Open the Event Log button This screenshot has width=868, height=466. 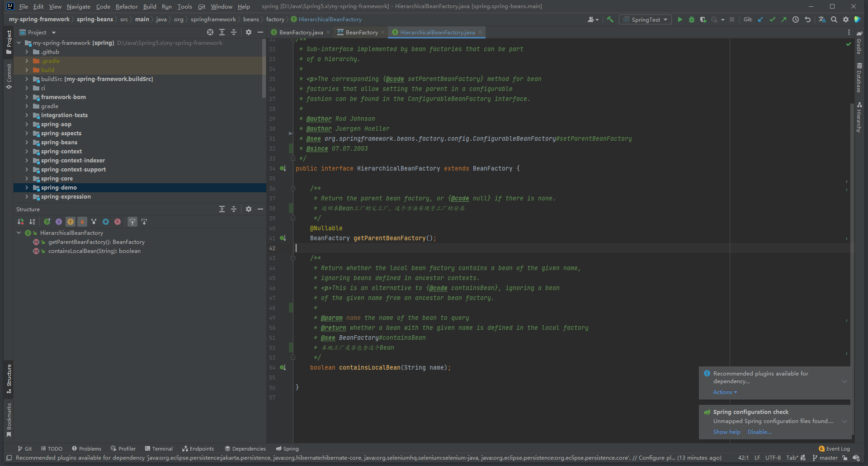pyautogui.click(x=834, y=449)
